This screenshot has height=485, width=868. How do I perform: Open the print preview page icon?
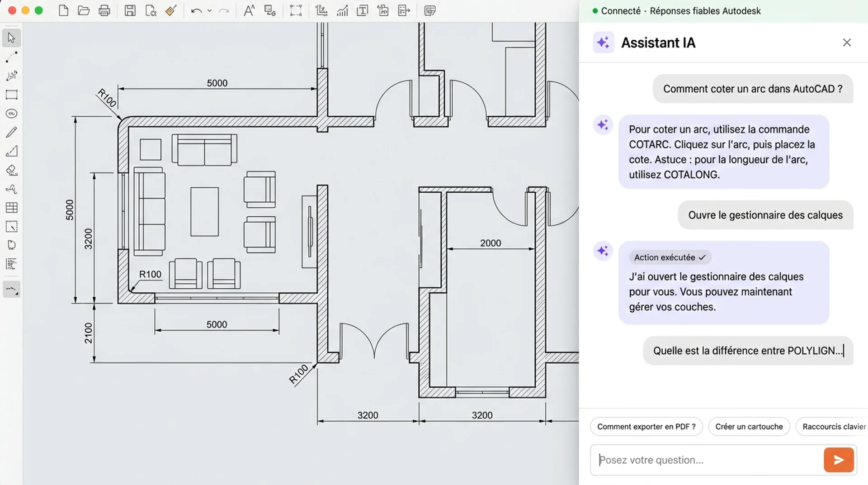[x=151, y=10]
